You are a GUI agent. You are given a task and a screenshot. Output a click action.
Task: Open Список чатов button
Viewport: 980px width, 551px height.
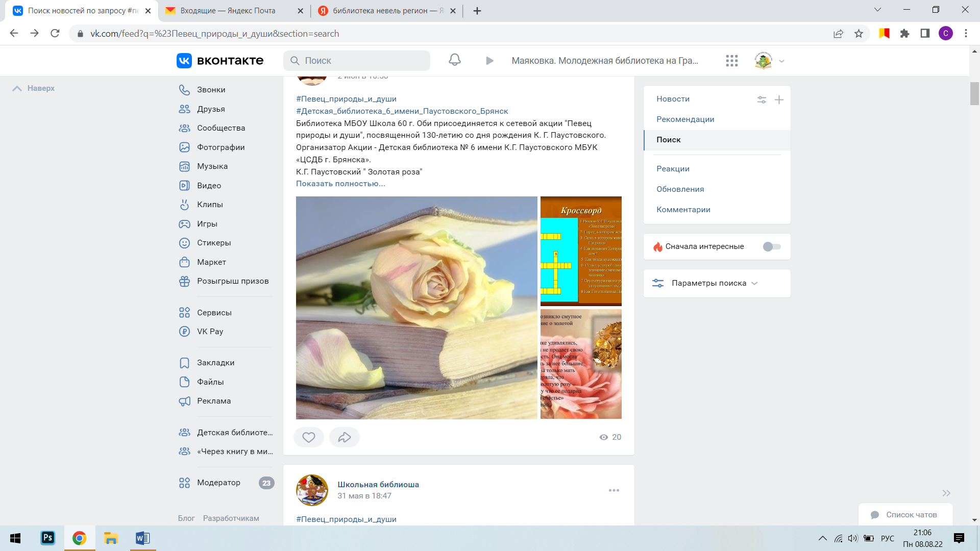pyautogui.click(x=905, y=515)
